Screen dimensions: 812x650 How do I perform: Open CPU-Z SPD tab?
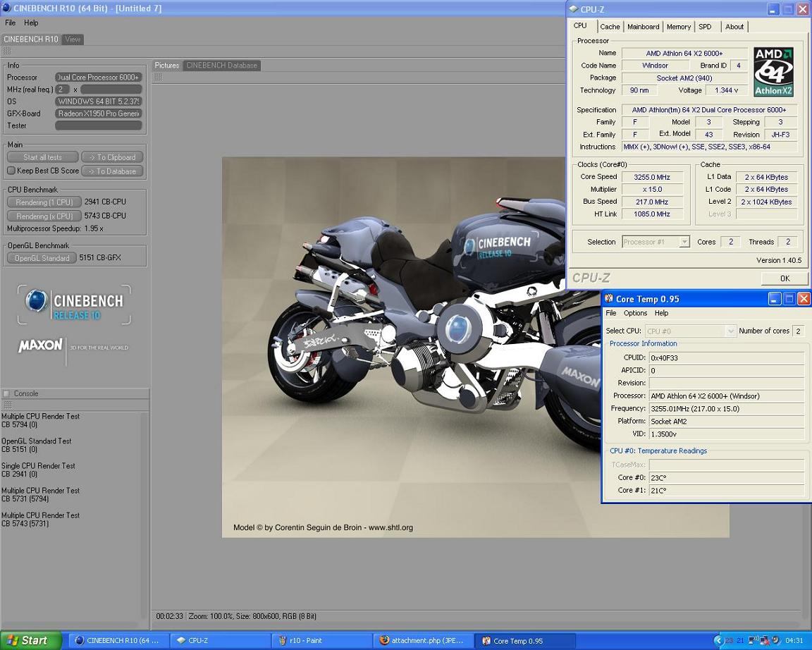click(705, 27)
